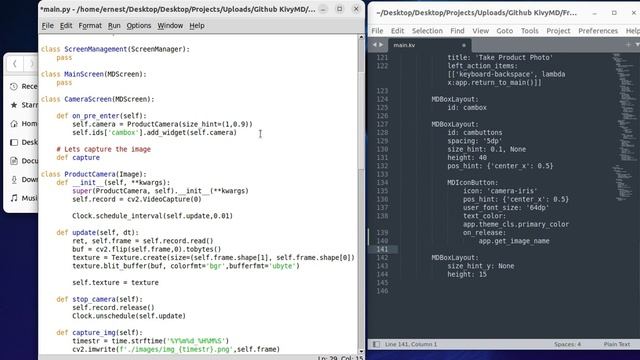Click 'self.texture = texture' line
Screen dimensions: 640x360
pos(116,282)
